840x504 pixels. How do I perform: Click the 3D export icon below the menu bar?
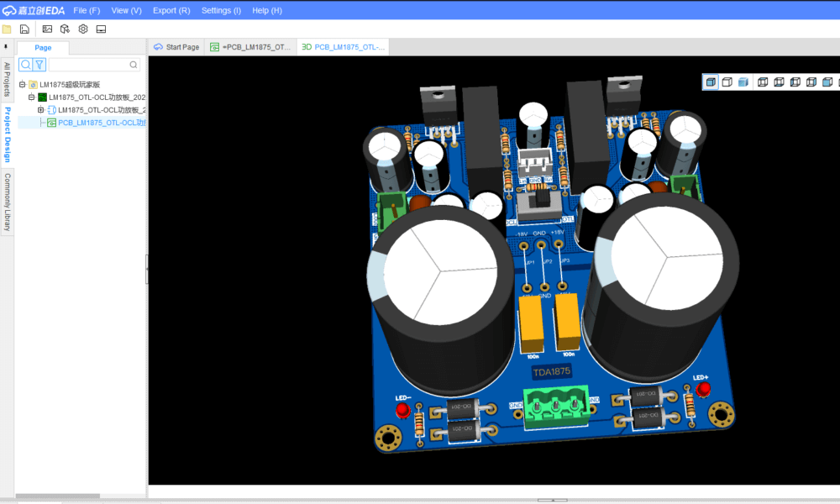[65, 29]
